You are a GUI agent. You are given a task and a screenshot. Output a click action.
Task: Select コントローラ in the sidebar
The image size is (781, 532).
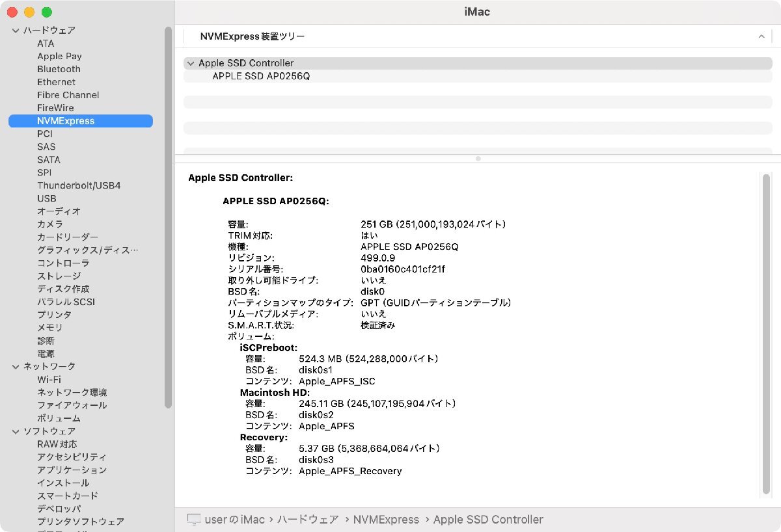(x=63, y=263)
